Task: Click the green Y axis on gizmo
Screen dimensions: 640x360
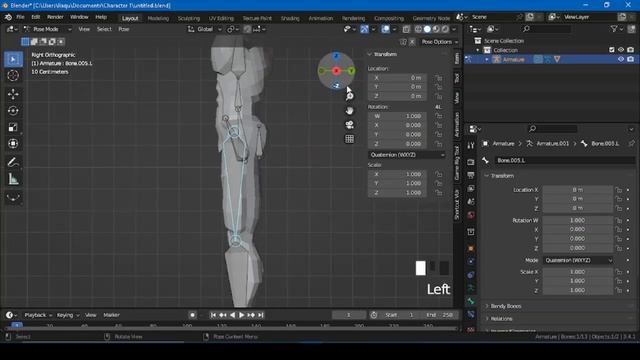Action: point(351,71)
